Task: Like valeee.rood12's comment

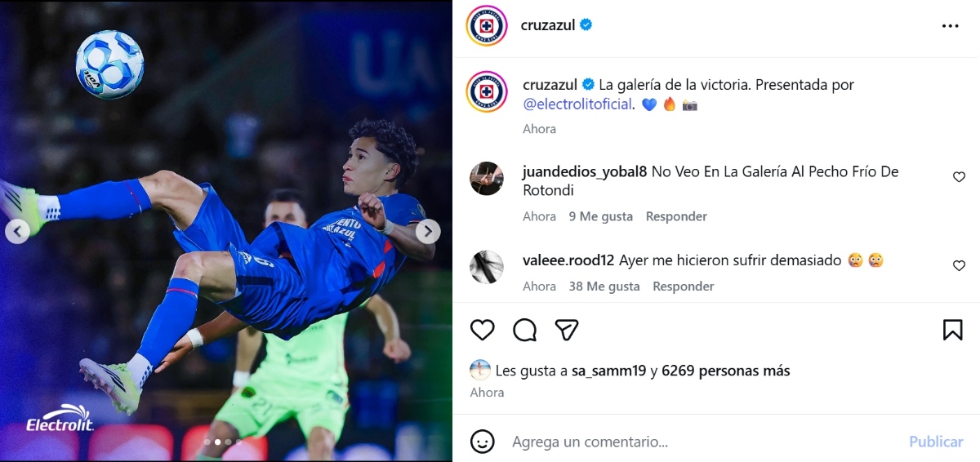Action: click(x=959, y=265)
